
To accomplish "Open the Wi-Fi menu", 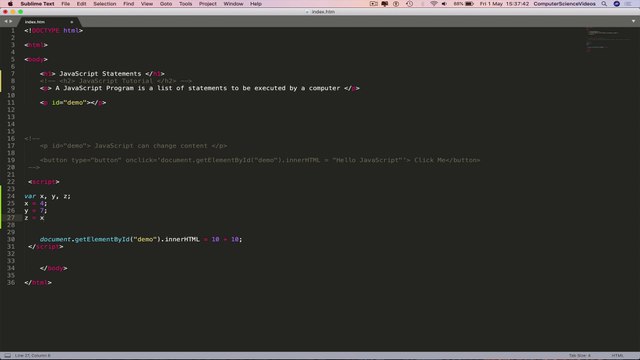I will pos(433,4).
